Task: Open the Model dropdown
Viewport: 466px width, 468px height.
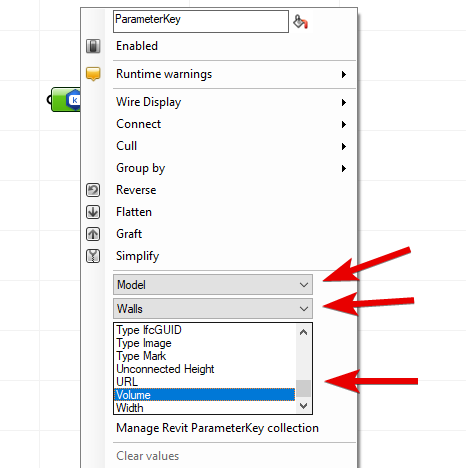Action: tap(213, 285)
